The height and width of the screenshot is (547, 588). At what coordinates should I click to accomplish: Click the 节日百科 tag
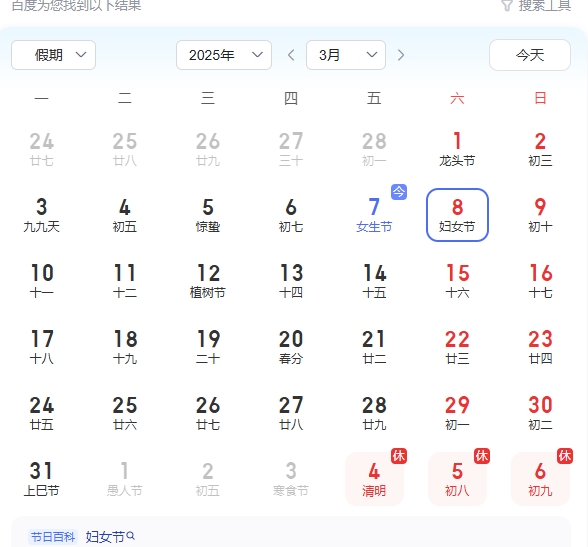(x=53, y=537)
